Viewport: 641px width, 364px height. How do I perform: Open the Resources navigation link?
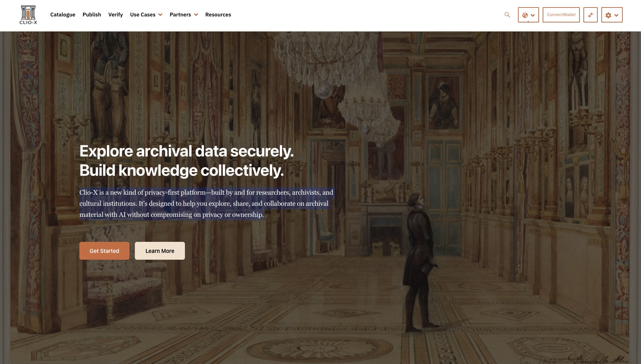tap(218, 15)
